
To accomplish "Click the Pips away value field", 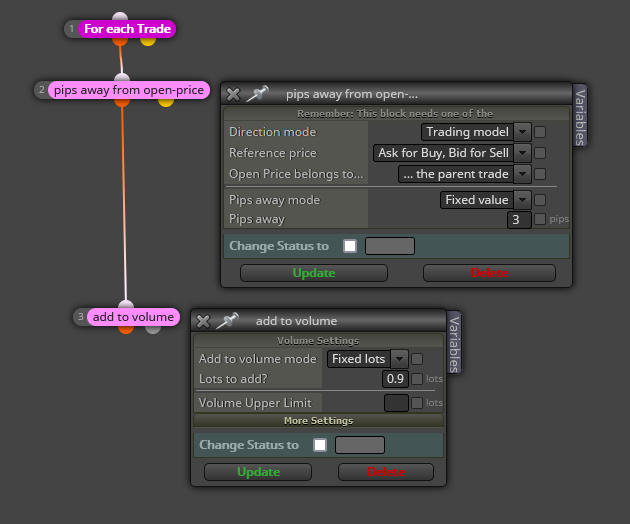I will (x=519, y=219).
